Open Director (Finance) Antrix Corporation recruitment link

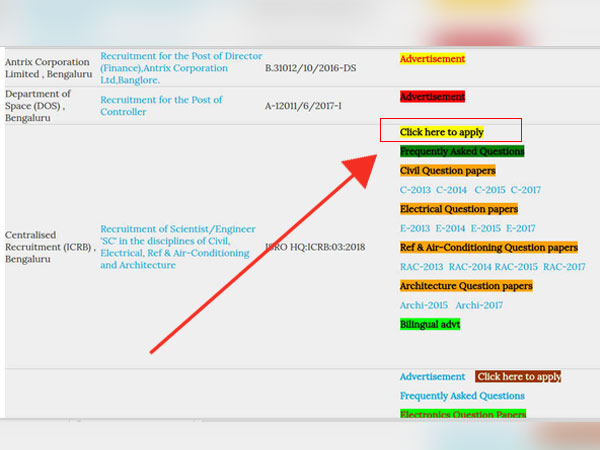pos(181,68)
